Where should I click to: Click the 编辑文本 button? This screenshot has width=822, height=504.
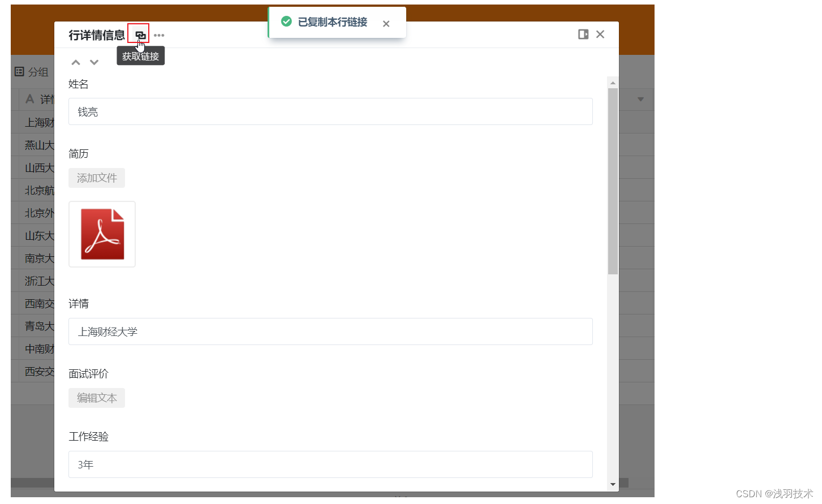97,398
